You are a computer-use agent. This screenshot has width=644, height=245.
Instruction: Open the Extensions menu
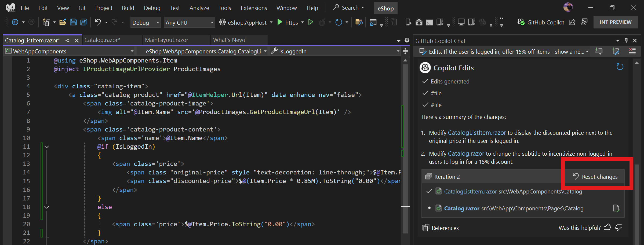(x=254, y=8)
